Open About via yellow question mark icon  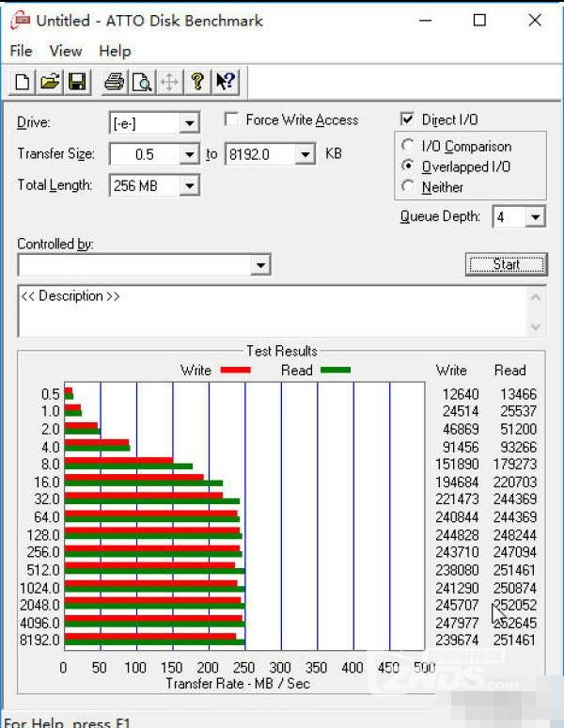click(197, 82)
